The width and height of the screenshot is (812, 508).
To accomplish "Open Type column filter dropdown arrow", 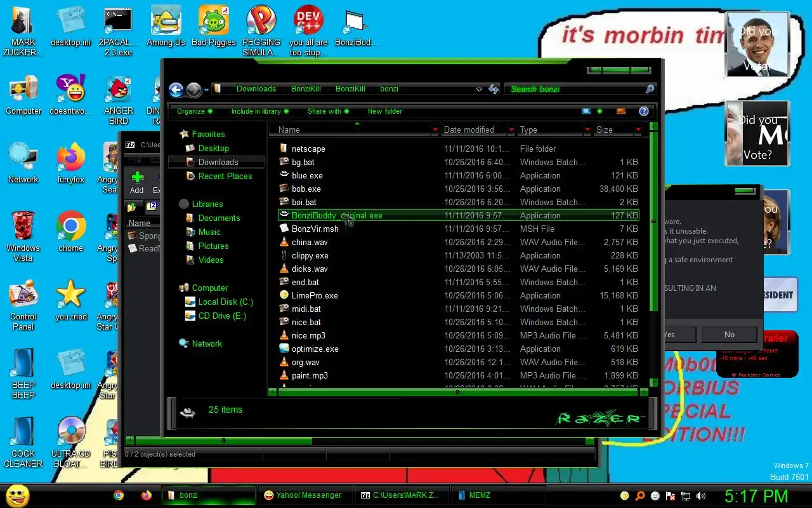I will [587, 130].
